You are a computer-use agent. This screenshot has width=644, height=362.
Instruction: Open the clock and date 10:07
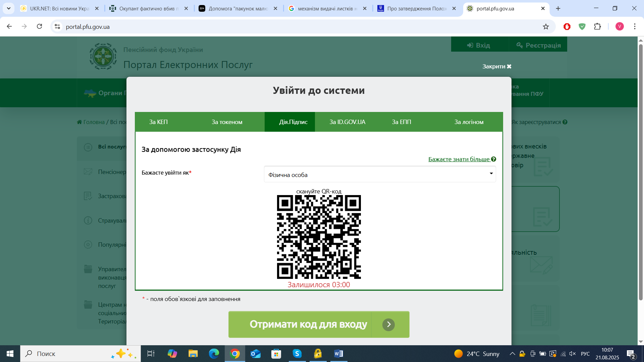pyautogui.click(x=607, y=354)
